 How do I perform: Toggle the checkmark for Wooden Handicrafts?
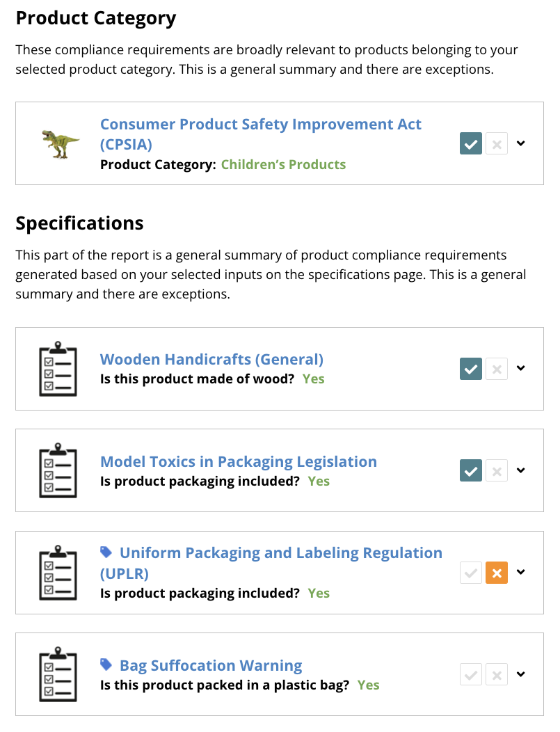point(471,369)
